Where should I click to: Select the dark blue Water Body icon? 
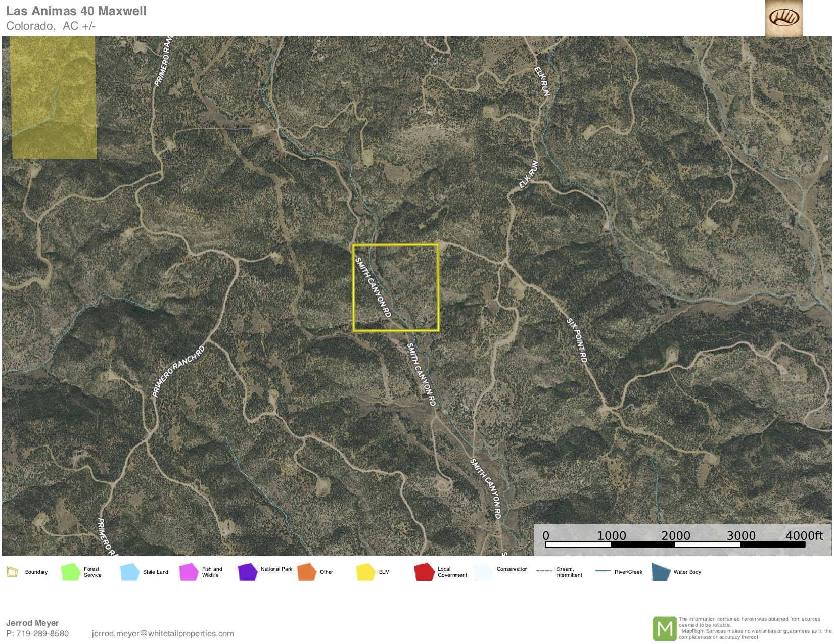coord(661,572)
